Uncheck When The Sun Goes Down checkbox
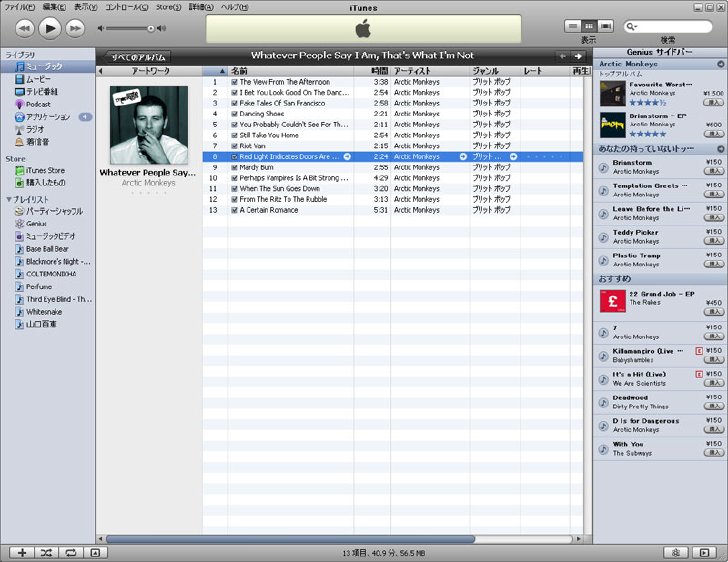The height and width of the screenshot is (562, 728). 234,189
